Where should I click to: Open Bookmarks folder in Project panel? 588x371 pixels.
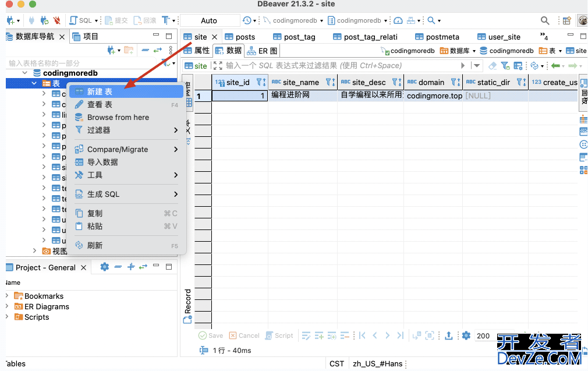pyautogui.click(x=39, y=296)
